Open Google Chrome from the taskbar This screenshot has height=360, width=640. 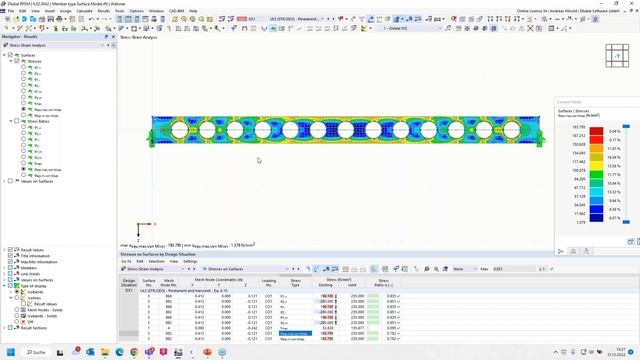pos(134,352)
